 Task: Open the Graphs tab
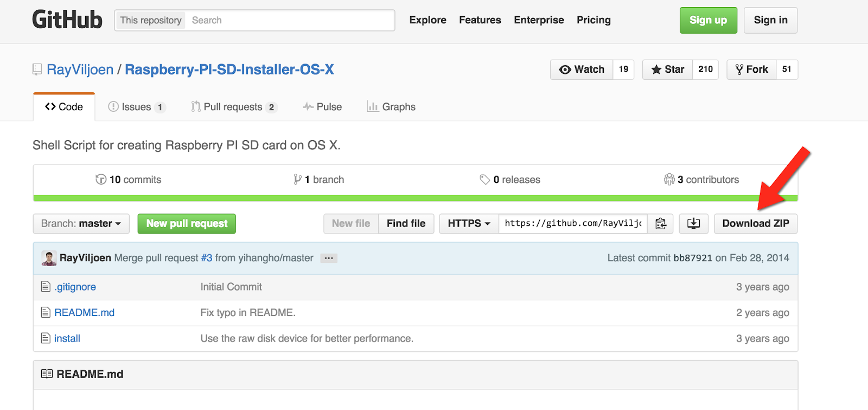391,107
